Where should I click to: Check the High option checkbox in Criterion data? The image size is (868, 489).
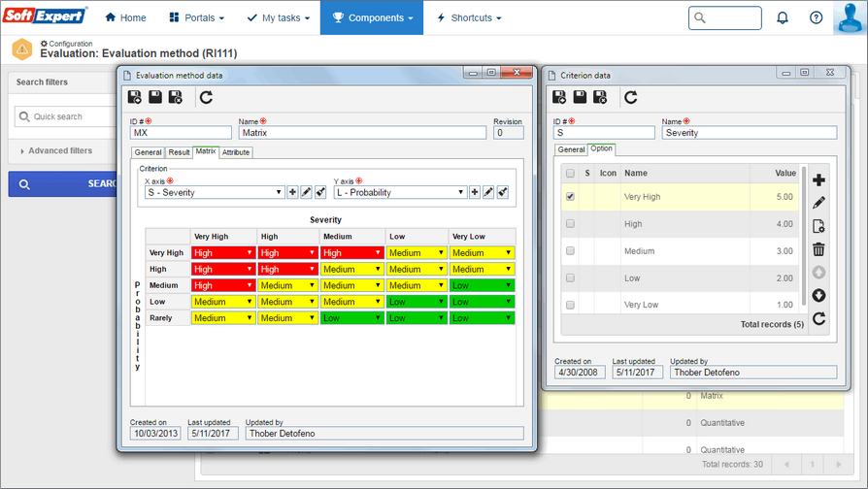point(570,223)
